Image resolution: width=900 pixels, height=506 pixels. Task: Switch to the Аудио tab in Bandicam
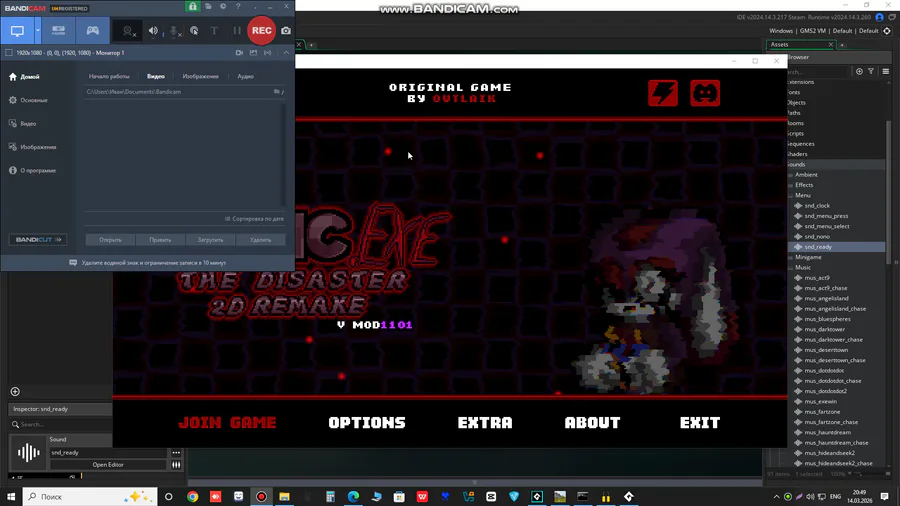pos(245,76)
